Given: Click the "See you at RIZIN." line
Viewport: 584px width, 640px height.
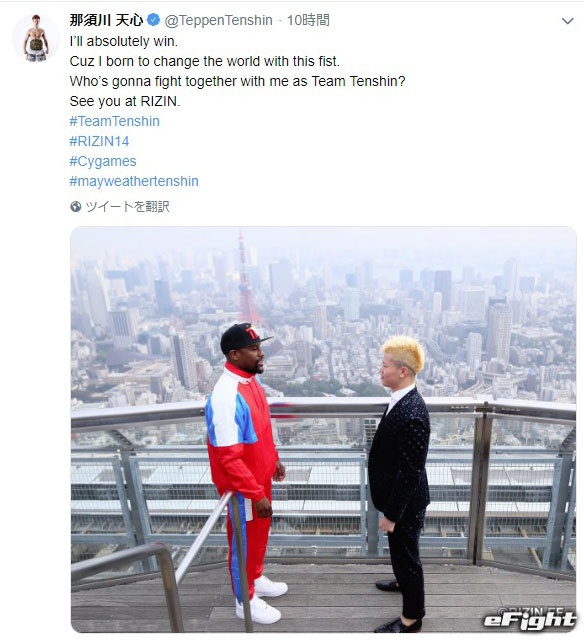Looking at the screenshot, I should tap(125, 101).
